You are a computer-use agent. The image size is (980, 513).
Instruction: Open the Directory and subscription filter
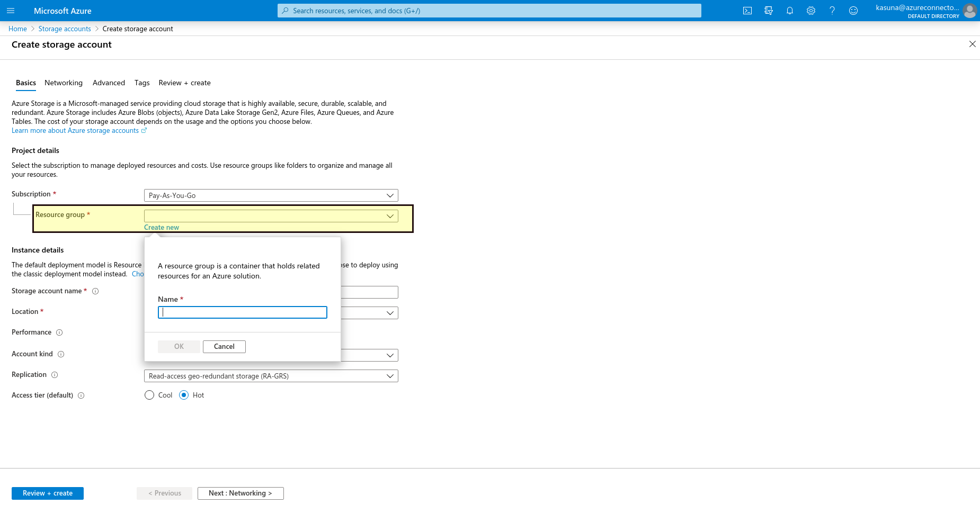click(769, 11)
